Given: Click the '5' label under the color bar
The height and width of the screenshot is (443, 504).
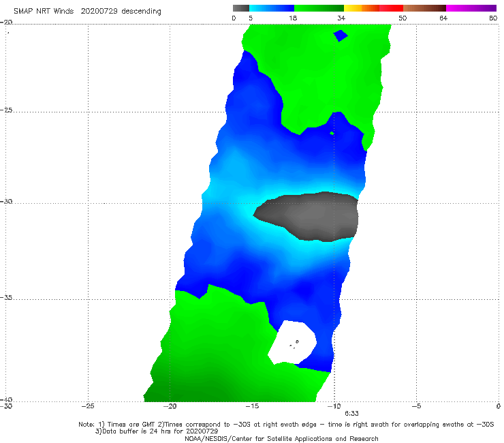Looking at the screenshot, I should [251, 18].
